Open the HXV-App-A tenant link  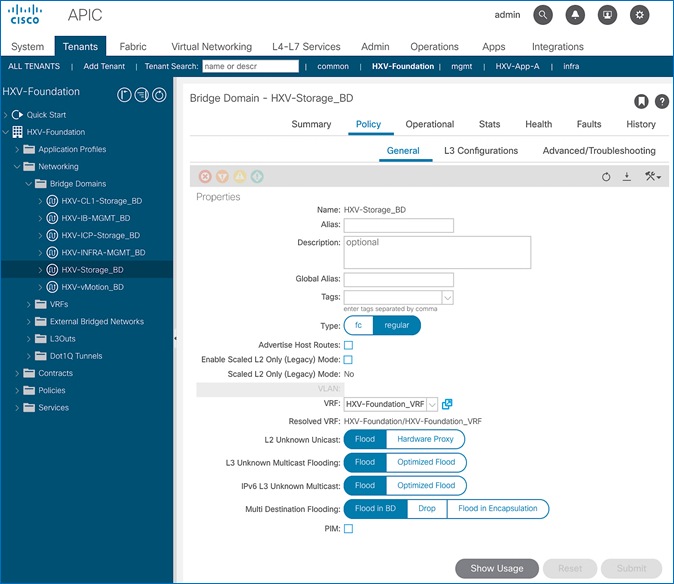517,66
